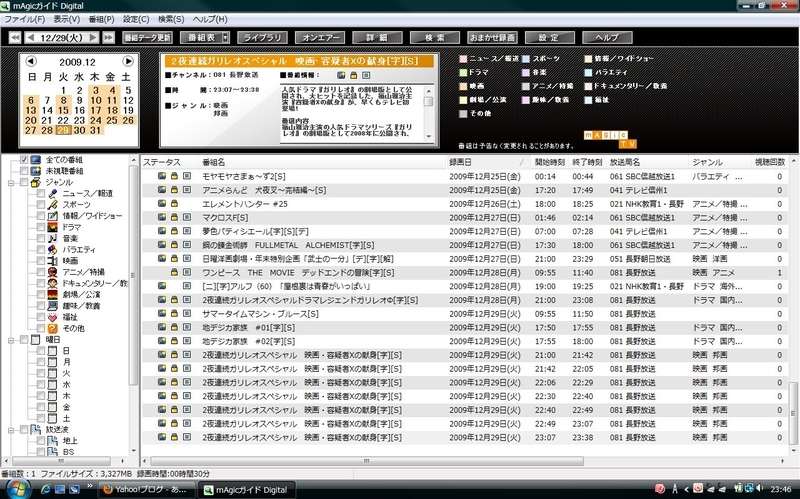800x499 pixels.
Task: Click the laptop icon beside 趣味／教養
Action: [53, 306]
